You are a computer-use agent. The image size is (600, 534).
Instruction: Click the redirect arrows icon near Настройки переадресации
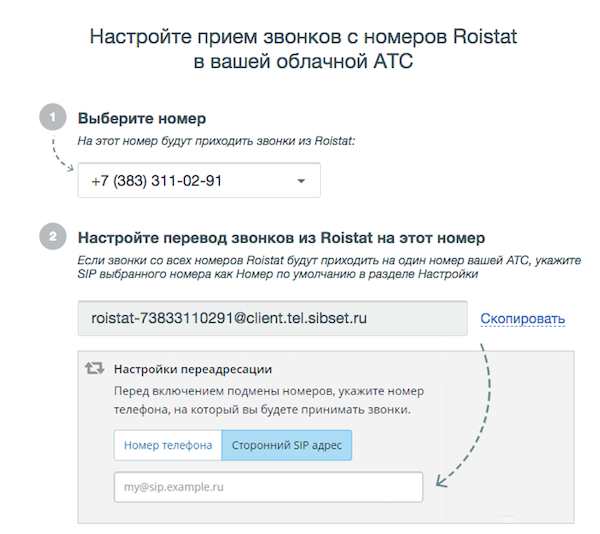95,368
